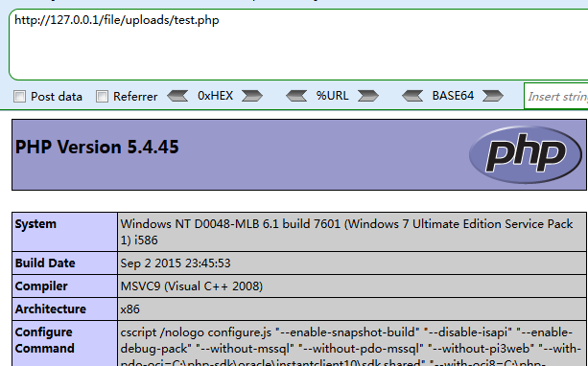Click the BASE64 decode left arrow

412,96
